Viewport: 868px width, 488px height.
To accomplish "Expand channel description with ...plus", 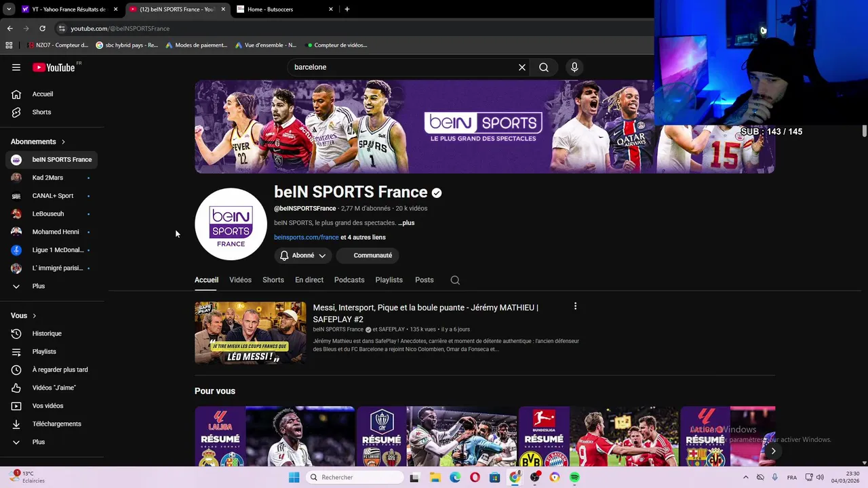I will 406,223.
